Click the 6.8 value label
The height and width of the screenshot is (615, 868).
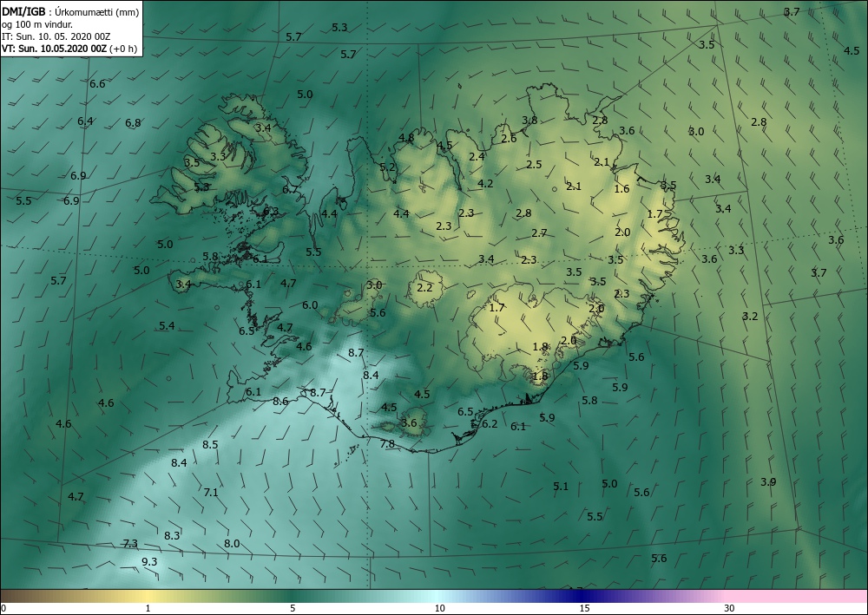133,123
